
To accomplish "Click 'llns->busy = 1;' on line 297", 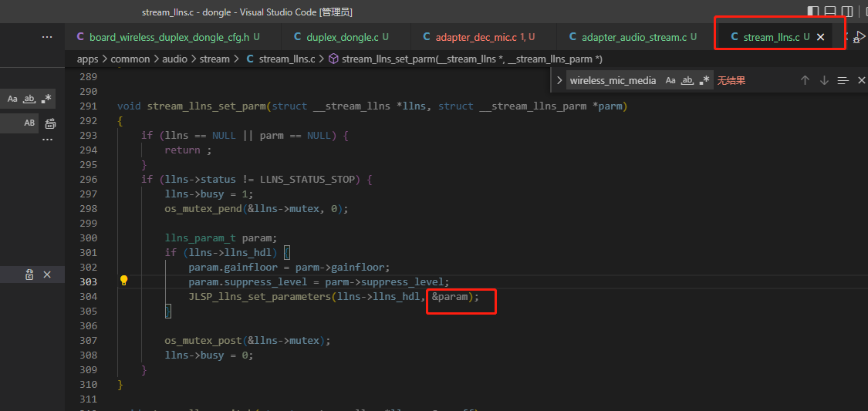I will point(209,194).
